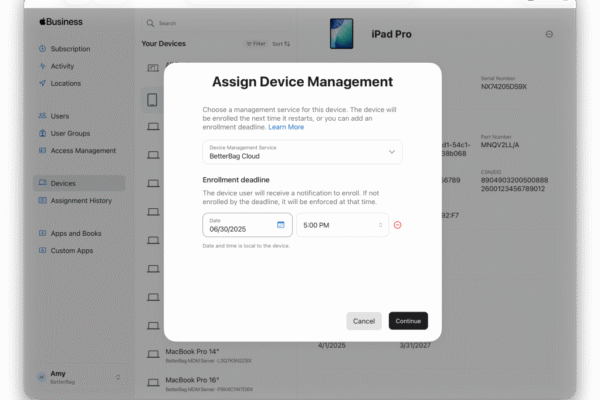Open User Groups in sidebar
Image resolution: width=600 pixels, height=400 pixels.
tap(70, 133)
